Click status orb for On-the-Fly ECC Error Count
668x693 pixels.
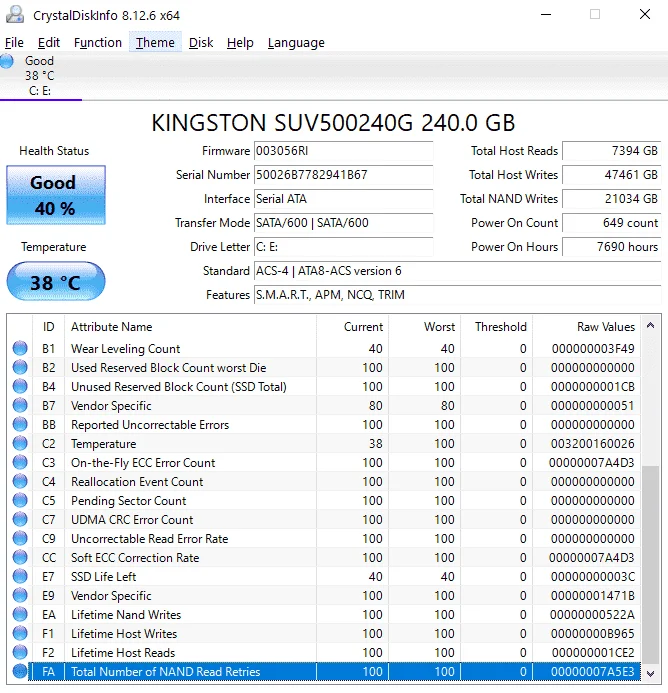click(x=20, y=462)
